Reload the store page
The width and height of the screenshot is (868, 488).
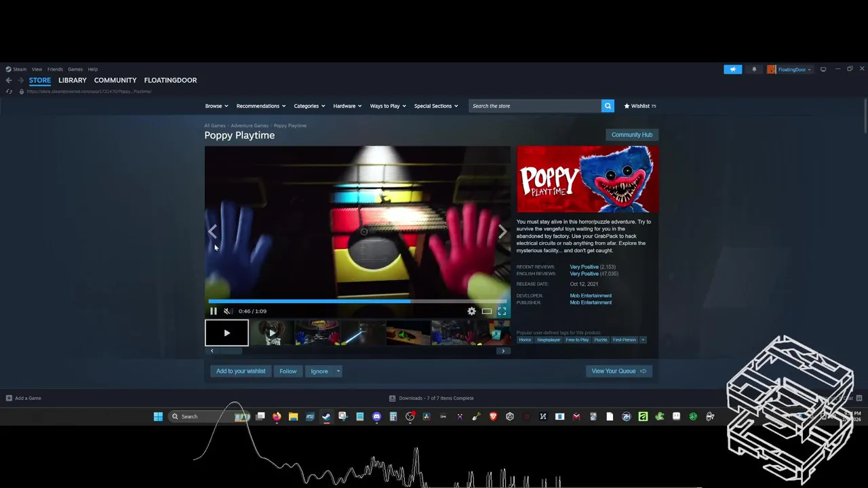click(x=9, y=91)
